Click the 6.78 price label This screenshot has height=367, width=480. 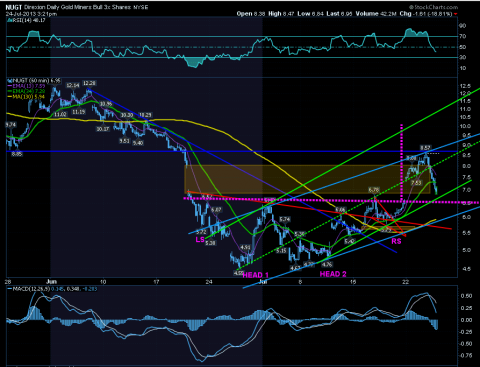374,190
